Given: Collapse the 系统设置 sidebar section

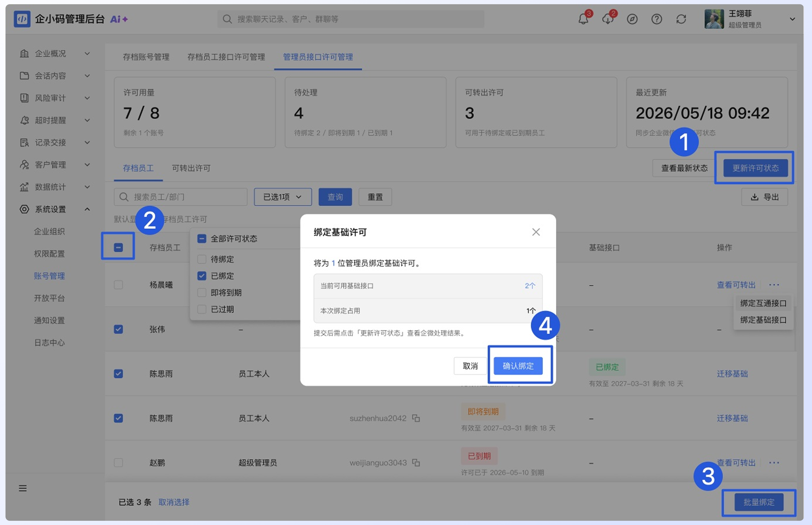Looking at the screenshot, I should pyautogui.click(x=87, y=209).
